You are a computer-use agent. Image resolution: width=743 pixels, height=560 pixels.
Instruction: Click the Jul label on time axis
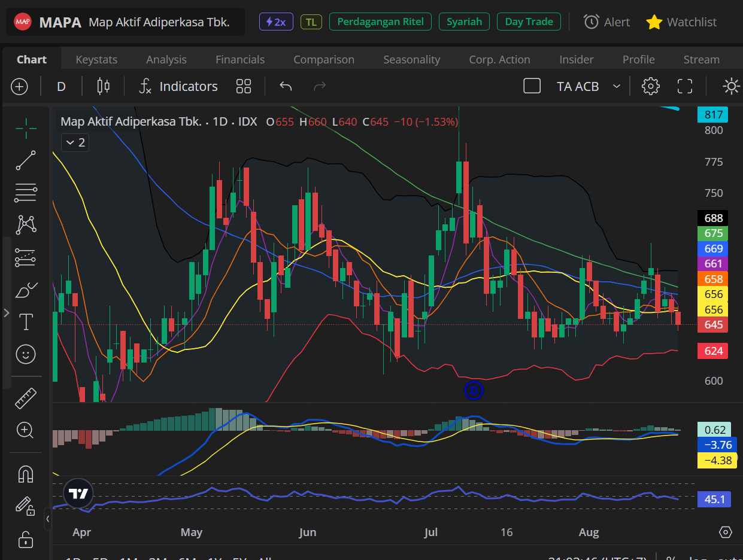tap(430, 532)
